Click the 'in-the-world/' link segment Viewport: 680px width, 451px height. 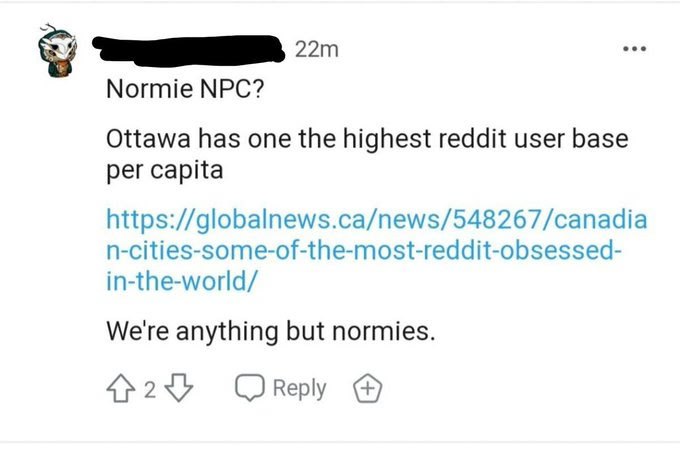pos(182,281)
